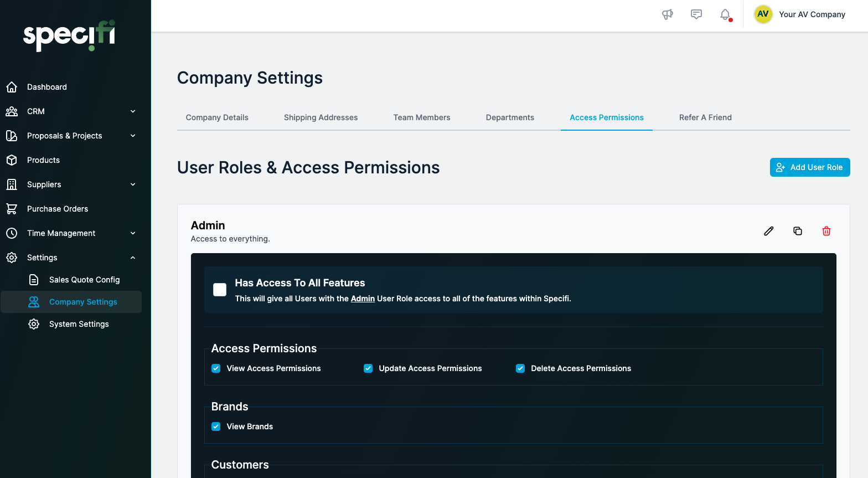Click the Customers section heading
Viewport: 868px width, 478px height.
click(240, 465)
